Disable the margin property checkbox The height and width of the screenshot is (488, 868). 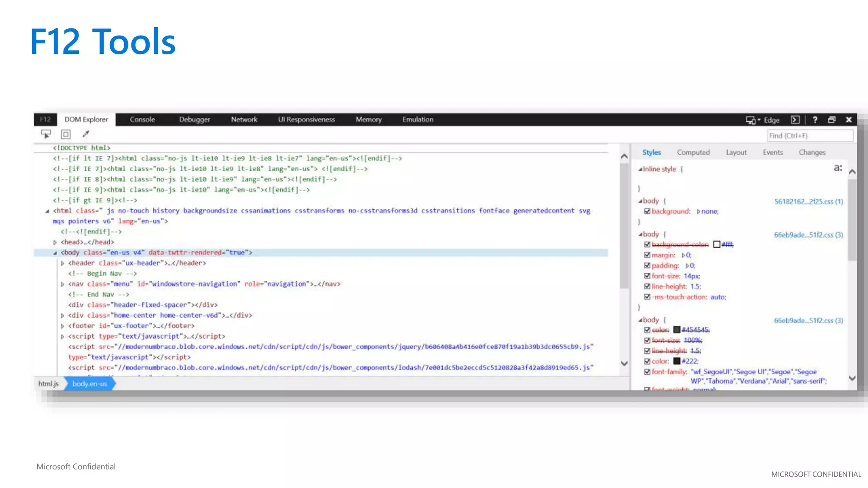(647, 255)
